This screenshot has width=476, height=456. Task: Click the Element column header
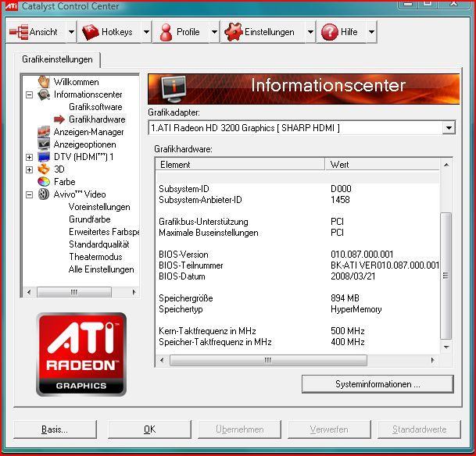[x=240, y=165]
